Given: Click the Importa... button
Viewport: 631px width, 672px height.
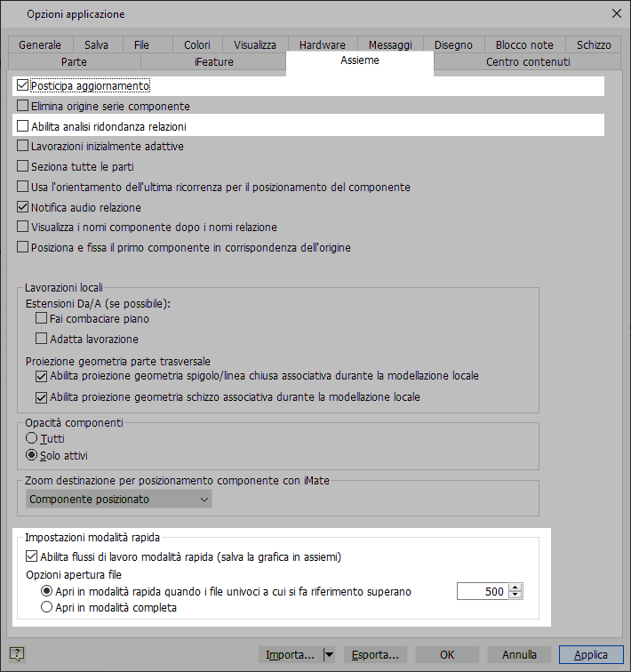Looking at the screenshot, I should click(291, 654).
